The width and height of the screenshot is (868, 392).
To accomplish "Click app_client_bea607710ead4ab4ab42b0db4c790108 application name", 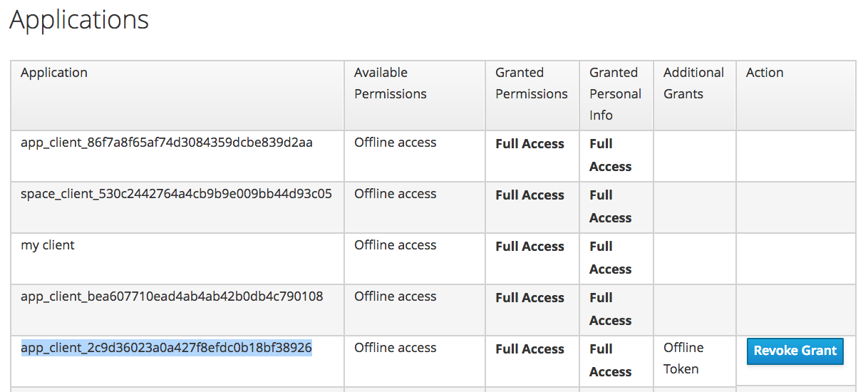I will click(x=172, y=296).
